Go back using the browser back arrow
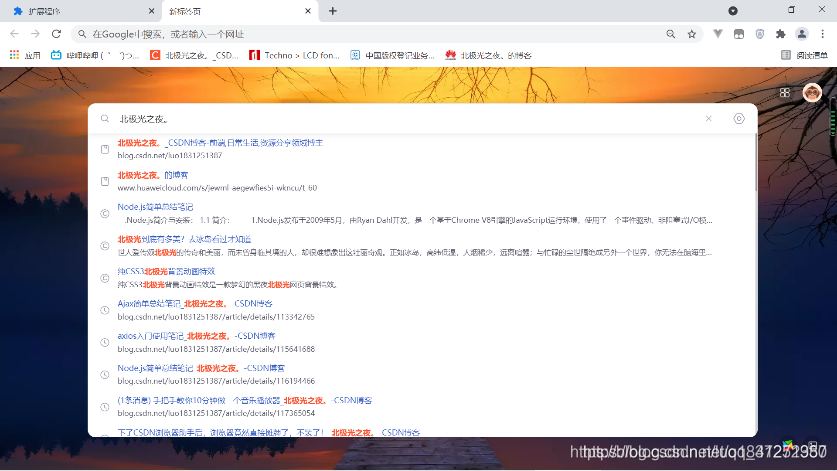This screenshot has width=837, height=471. [14, 34]
